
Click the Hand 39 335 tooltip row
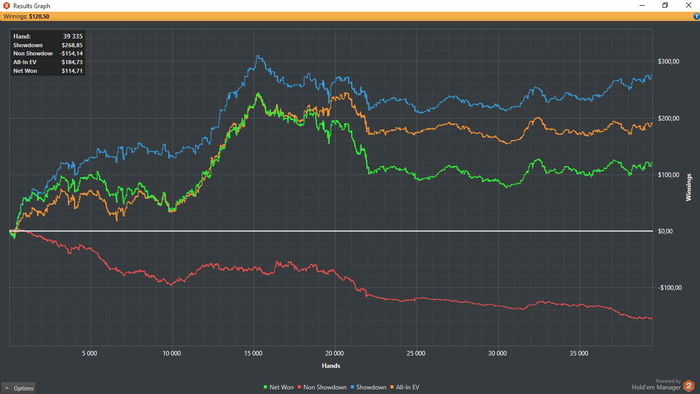pos(48,36)
